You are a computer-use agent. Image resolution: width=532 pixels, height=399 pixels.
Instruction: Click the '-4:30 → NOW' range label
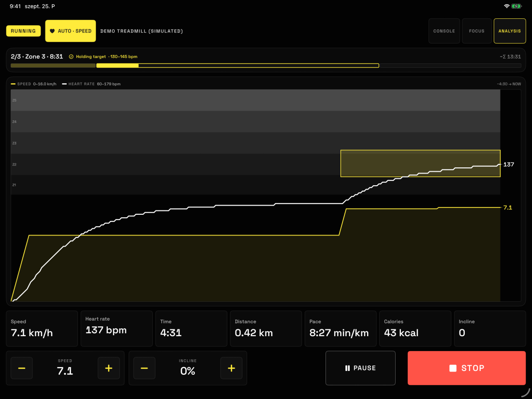pos(509,84)
